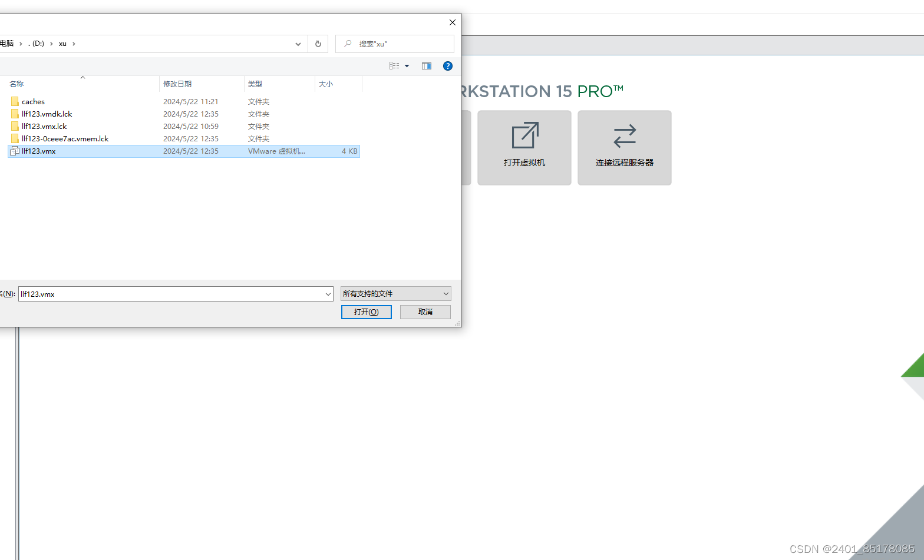The image size is (924, 560).
Task: Select the llf123.vmx.lck folder icon
Action: tap(15, 126)
